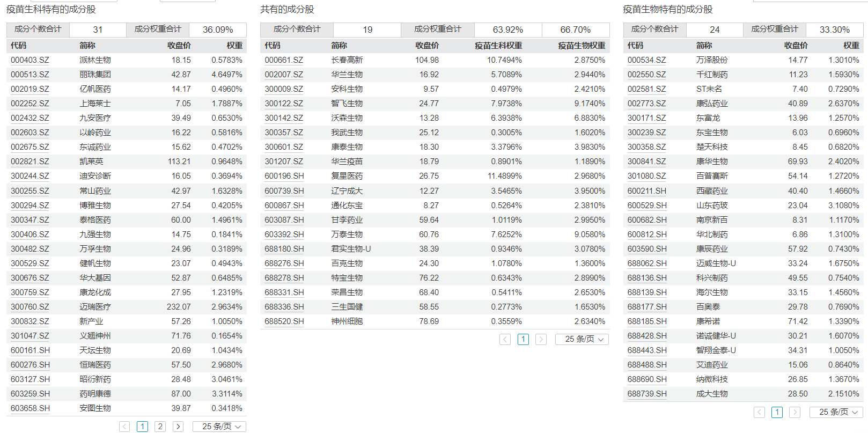Sort left table by 收盘价 header
The width and height of the screenshot is (868, 433).
click(179, 46)
